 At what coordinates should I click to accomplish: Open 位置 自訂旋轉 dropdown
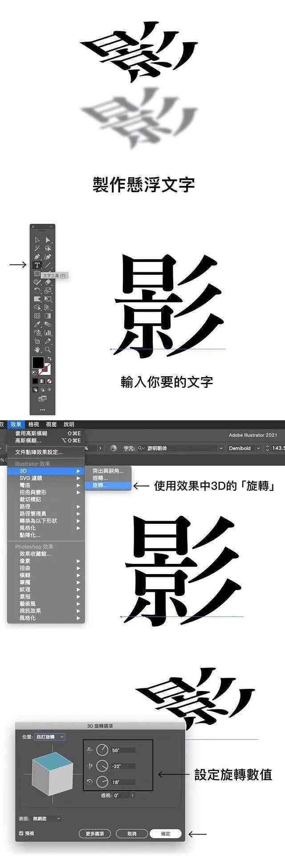49,737
